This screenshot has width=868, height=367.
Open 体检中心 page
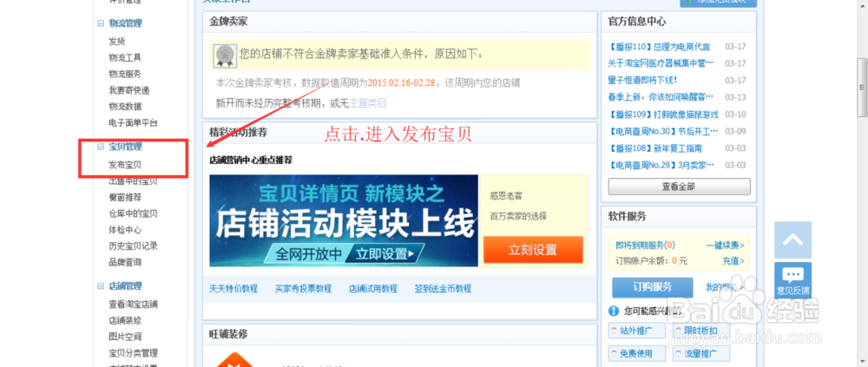(125, 230)
